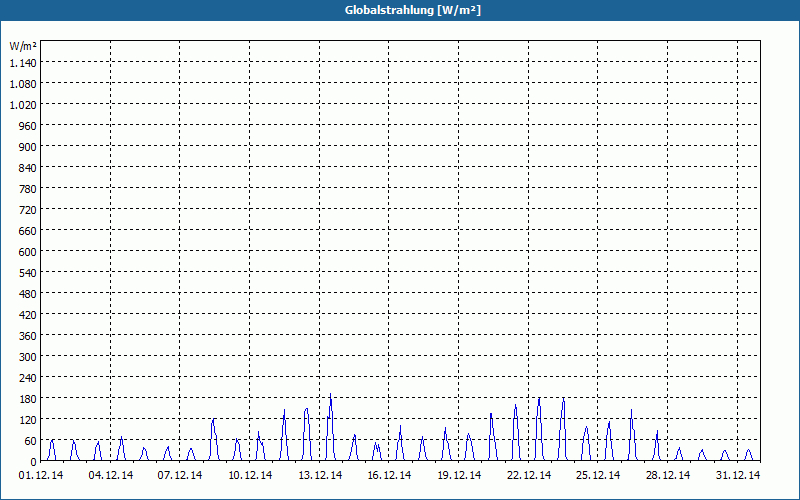Viewport: 800px width, 500px height.
Task: Select the 07.12.14 date label
Action: tap(180, 476)
